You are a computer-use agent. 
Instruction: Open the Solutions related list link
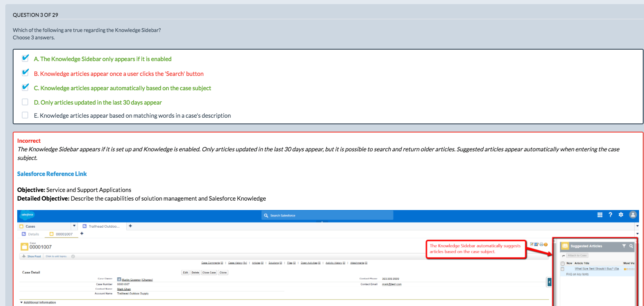[275, 263]
